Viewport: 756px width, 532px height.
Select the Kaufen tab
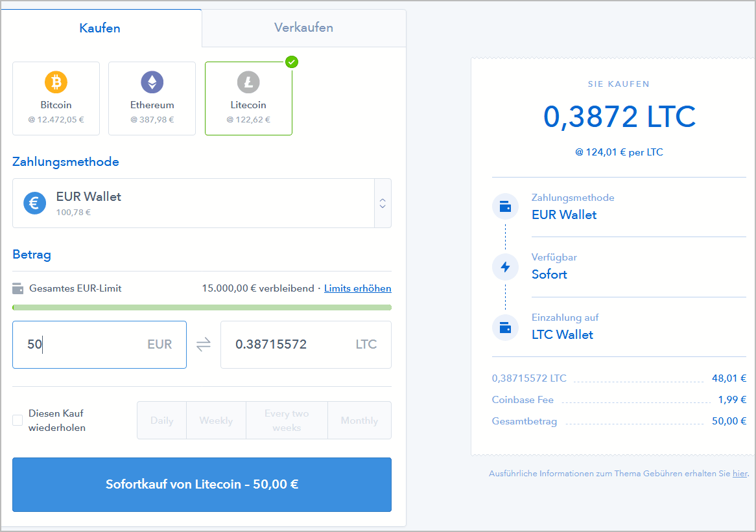click(100, 29)
